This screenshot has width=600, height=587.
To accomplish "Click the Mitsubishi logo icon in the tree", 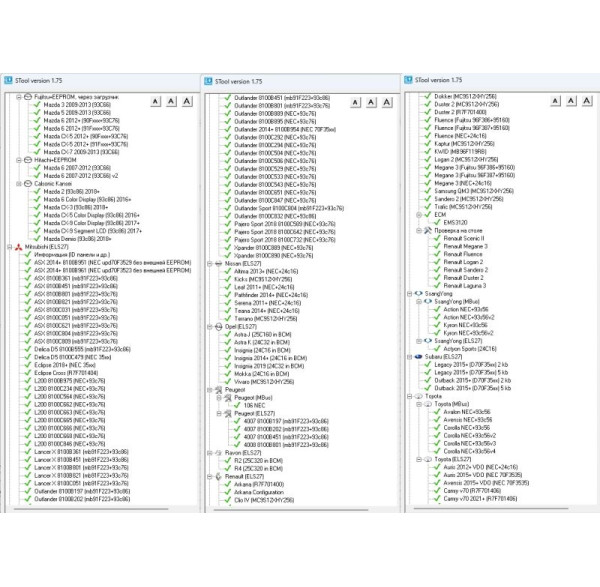I will pos(17,245).
